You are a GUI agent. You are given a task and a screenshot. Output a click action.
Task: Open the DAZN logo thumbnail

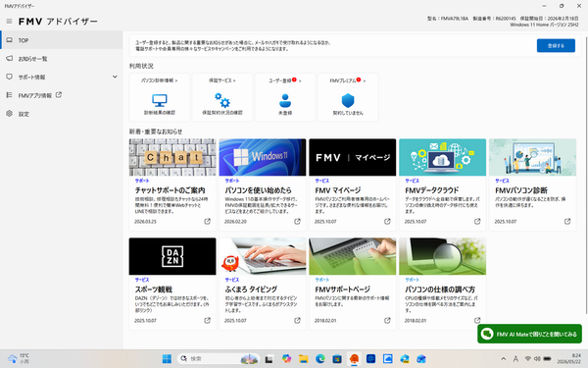[x=172, y=256]
